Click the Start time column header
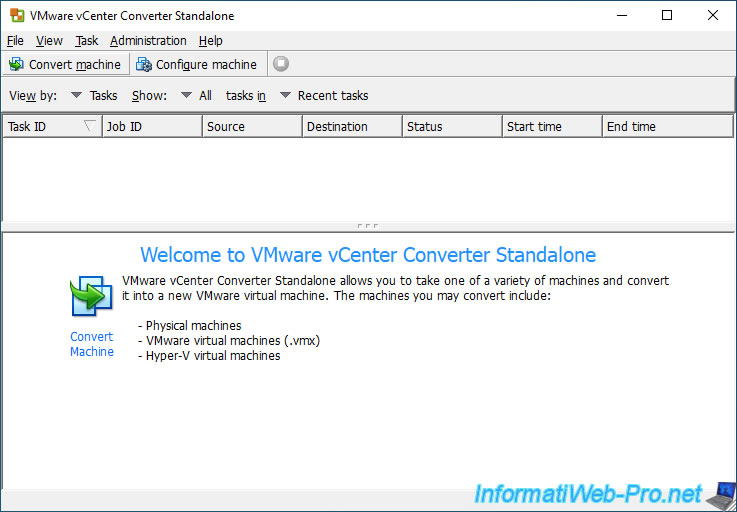 pos(552,126)
